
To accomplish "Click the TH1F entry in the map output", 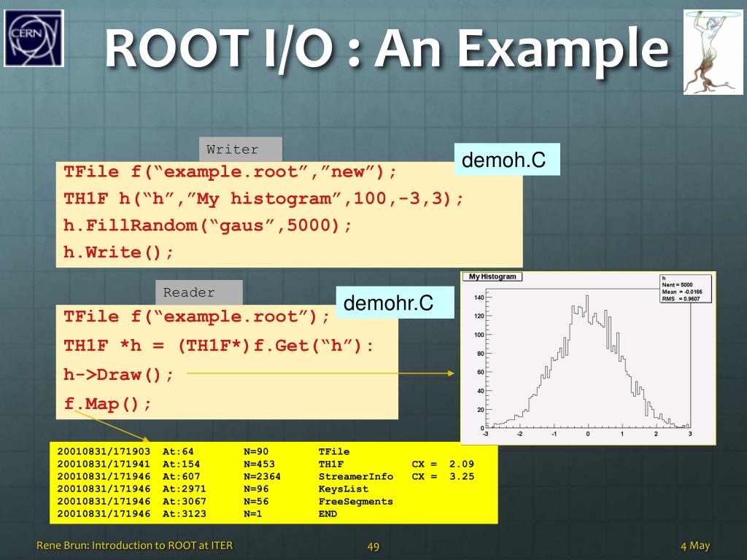I will tap(331, 464).
